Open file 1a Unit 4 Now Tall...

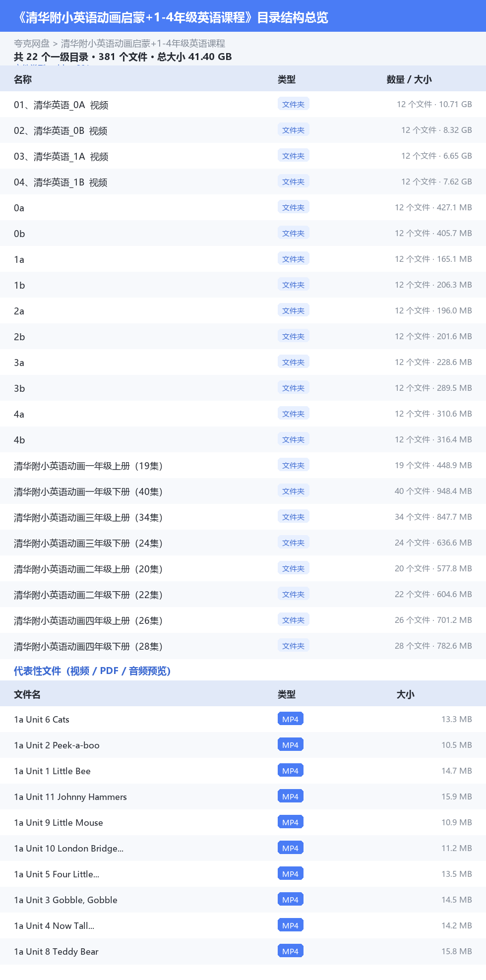pos(54,925)
